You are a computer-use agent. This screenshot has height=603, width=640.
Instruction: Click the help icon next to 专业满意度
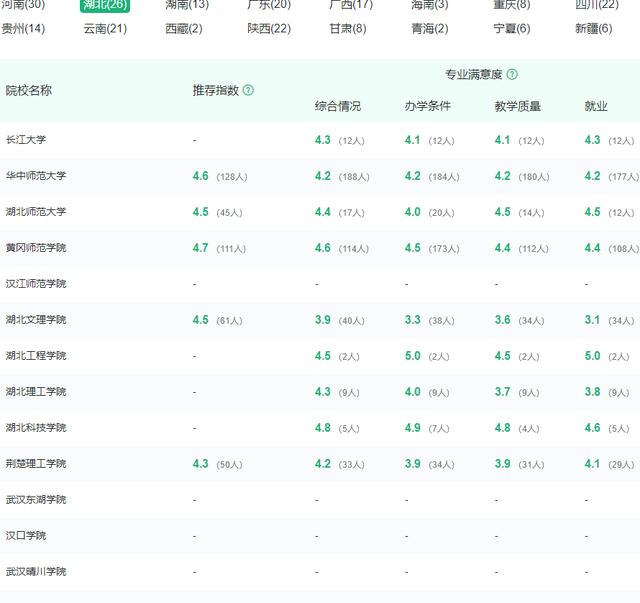click(x=512, y=74)
